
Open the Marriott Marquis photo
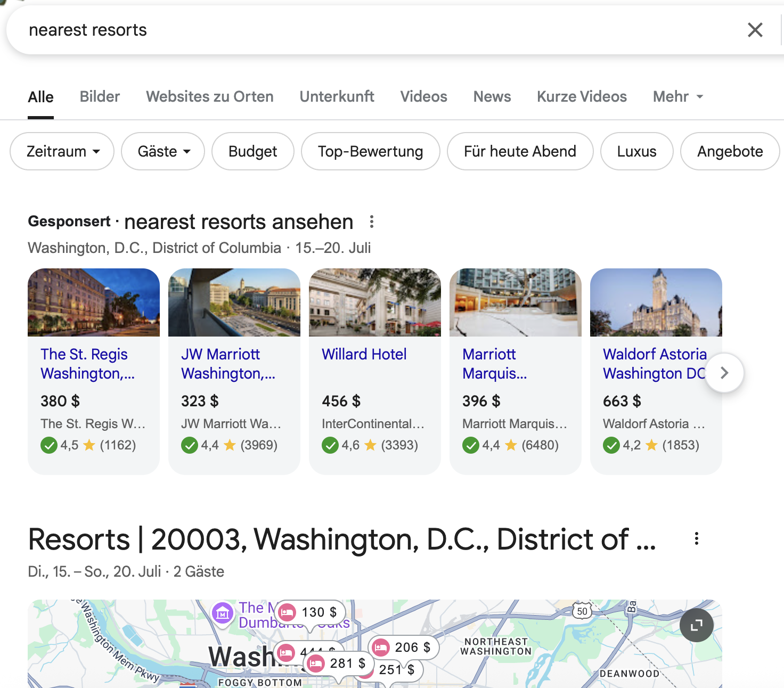pos(516,302)
